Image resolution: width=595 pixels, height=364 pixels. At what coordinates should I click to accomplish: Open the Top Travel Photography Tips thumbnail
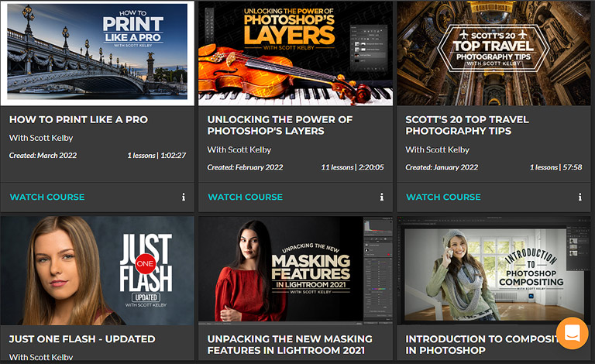[494, 53]
